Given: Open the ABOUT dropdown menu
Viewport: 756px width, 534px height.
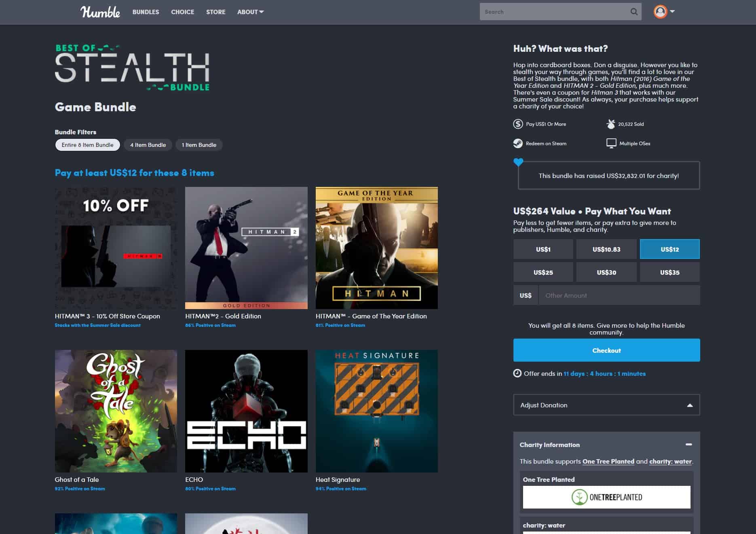Looking at the screenshot, I should tap(250, 12).
